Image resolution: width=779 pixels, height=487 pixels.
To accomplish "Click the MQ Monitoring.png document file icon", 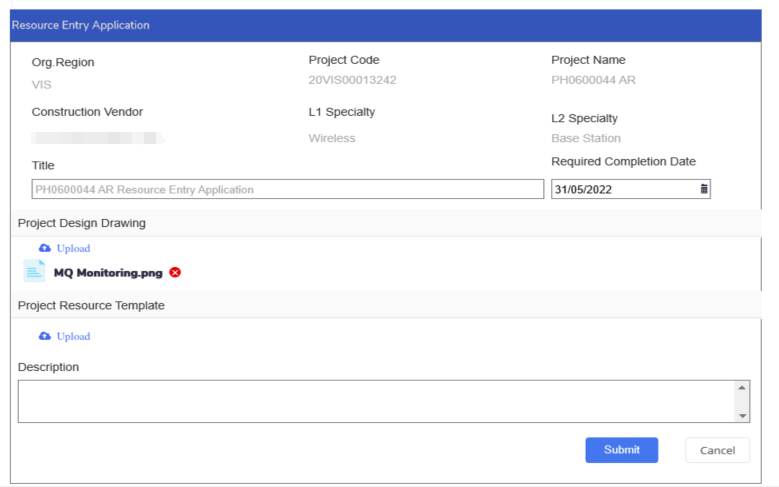I will click(x=34, y=271).
